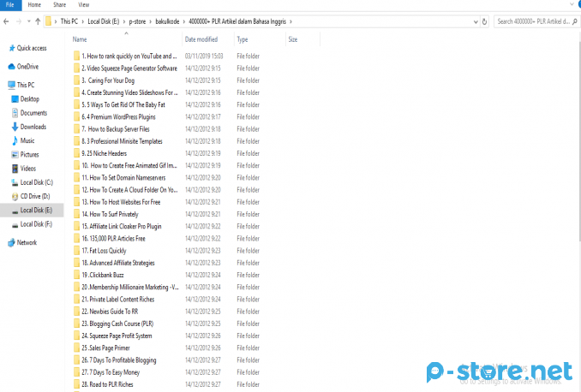Expand the chevron after 'bakulkode' in breadcrumb
The image size is (581, 392).
coord(183,21)
